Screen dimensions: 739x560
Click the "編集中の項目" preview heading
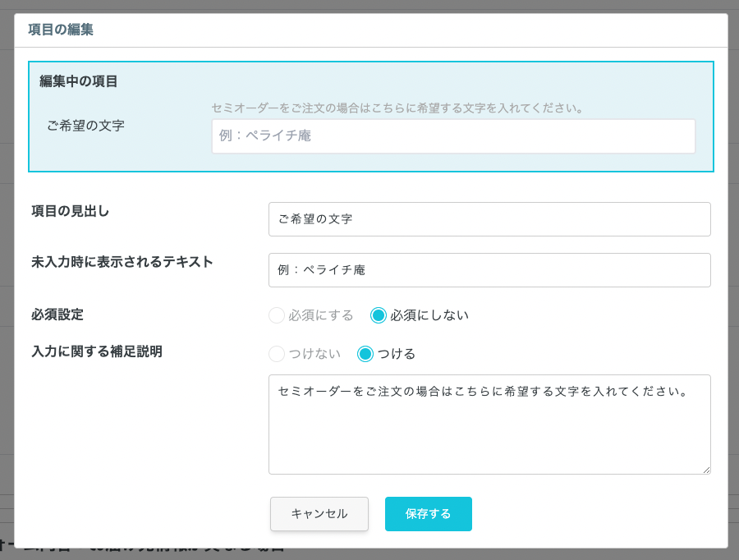(x=79, y=81)
